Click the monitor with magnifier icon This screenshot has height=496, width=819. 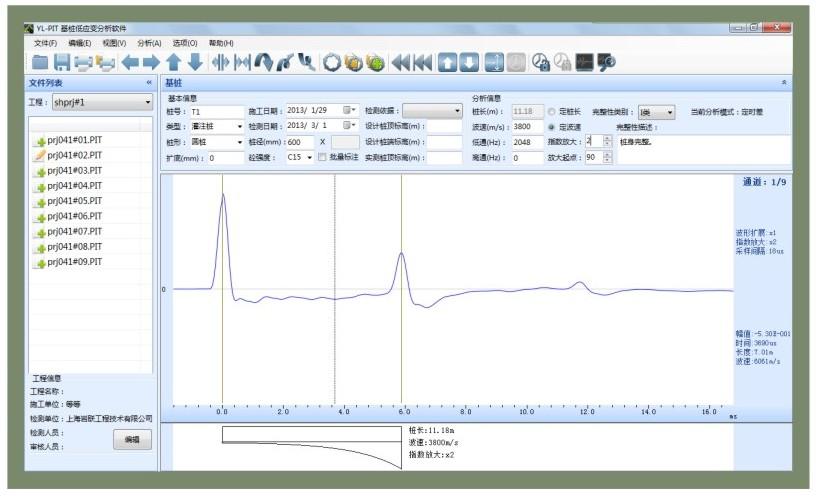pyautogui.click(x=606, y=63)
